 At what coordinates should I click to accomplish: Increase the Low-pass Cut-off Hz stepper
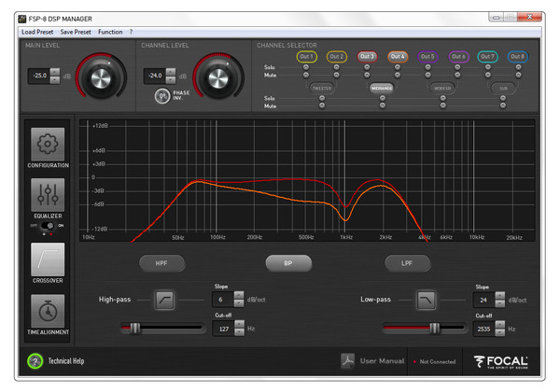(x=500, y=325)
